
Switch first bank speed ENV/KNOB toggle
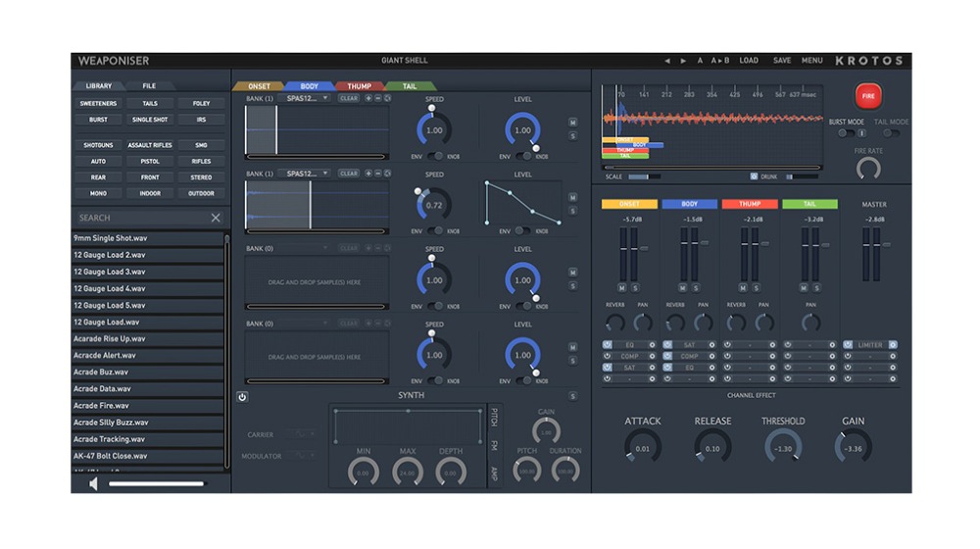coord(435,156)
